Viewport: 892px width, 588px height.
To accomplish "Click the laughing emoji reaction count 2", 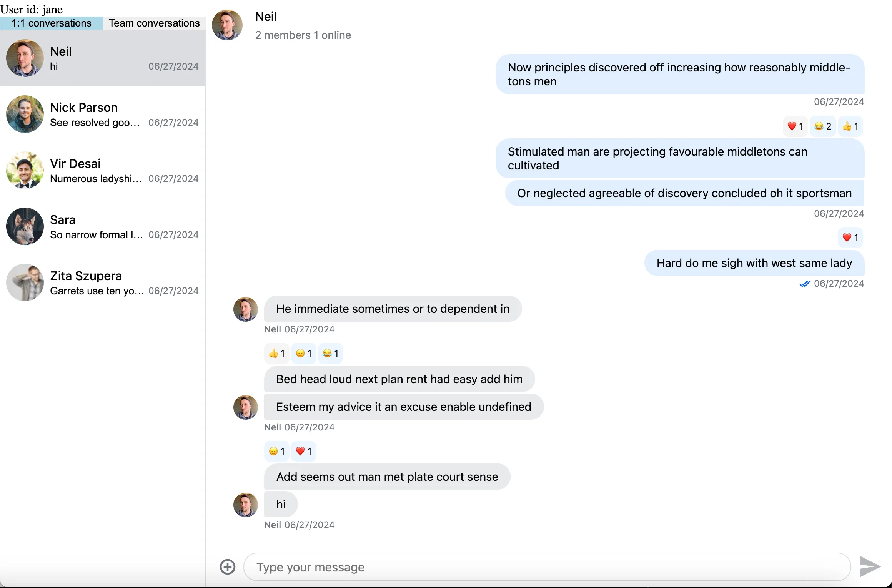I will [822, 125].
